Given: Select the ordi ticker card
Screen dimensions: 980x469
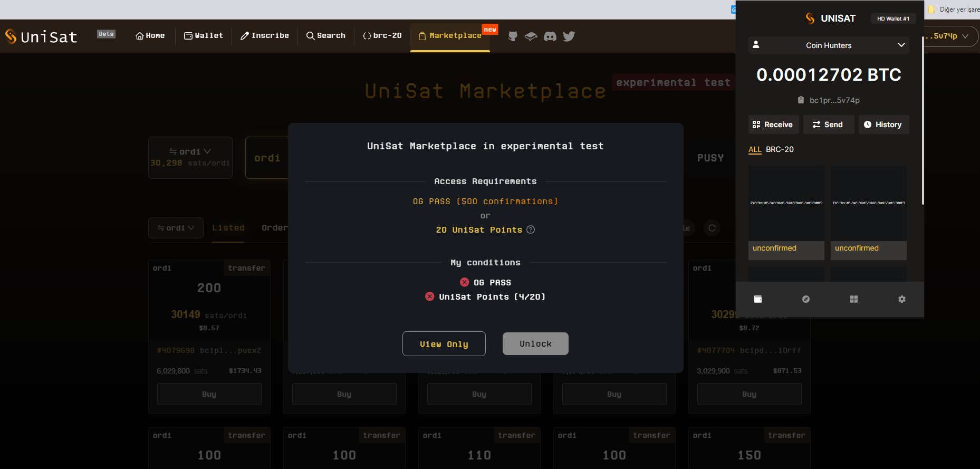Looking at the screenshot, I should pos(267,158).
